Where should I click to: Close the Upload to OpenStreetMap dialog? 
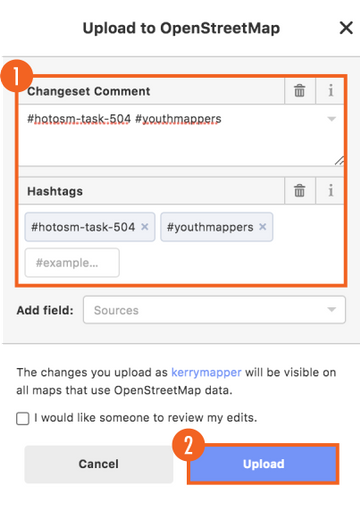[x=346, y=28]
